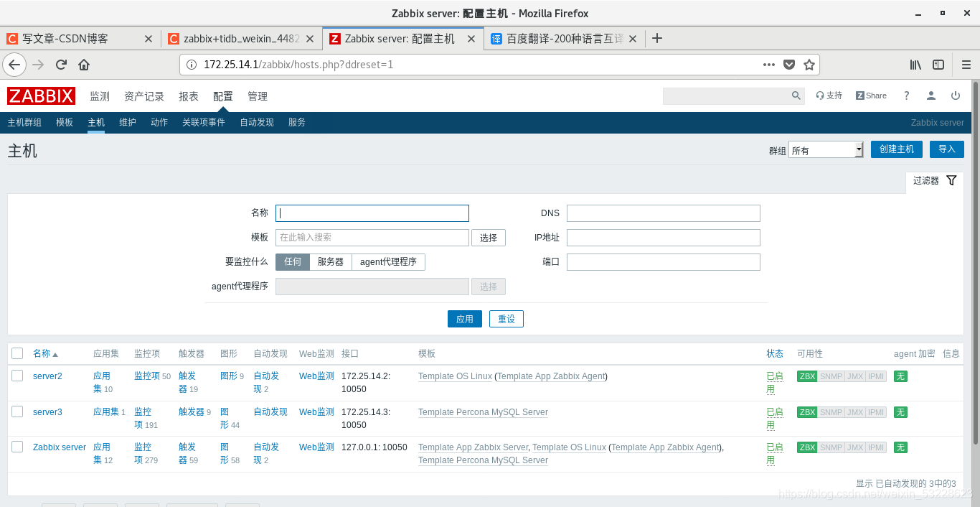Open the 监测 top menu

(100, 96)
